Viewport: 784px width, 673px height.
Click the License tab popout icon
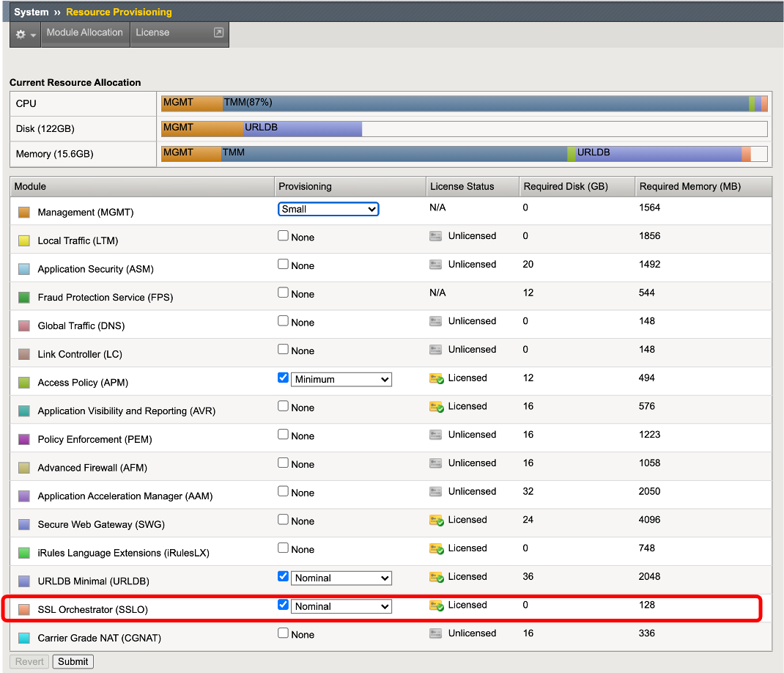pos(218,32)
